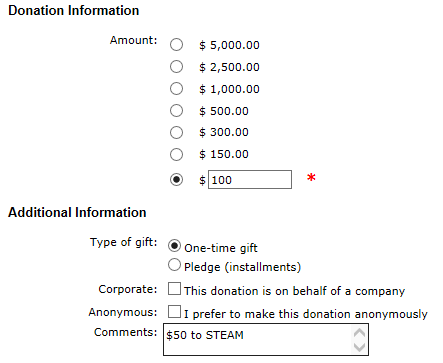The image size is (443, 363).
Task: Select the Pledge (installments) radio button
Action: pyautogui.click(x=174, y=265)
